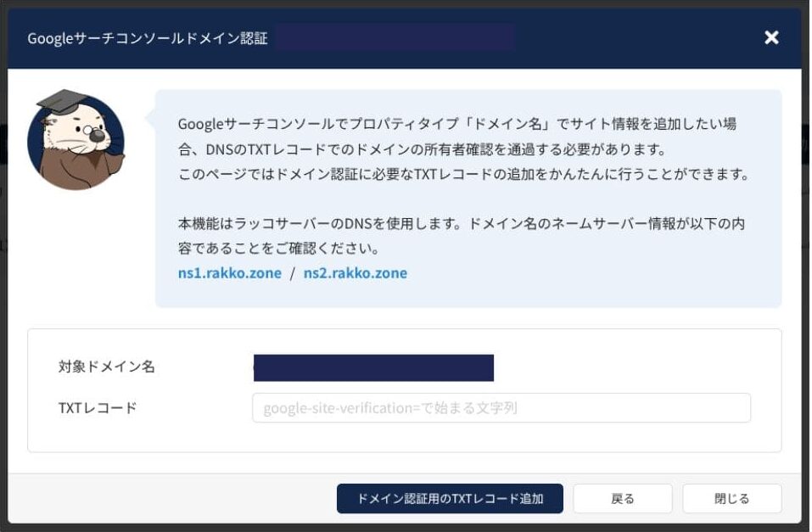Select the masked 対象ドメイン名 value
This screenshot has height=532, width=812.
point(373,367)
